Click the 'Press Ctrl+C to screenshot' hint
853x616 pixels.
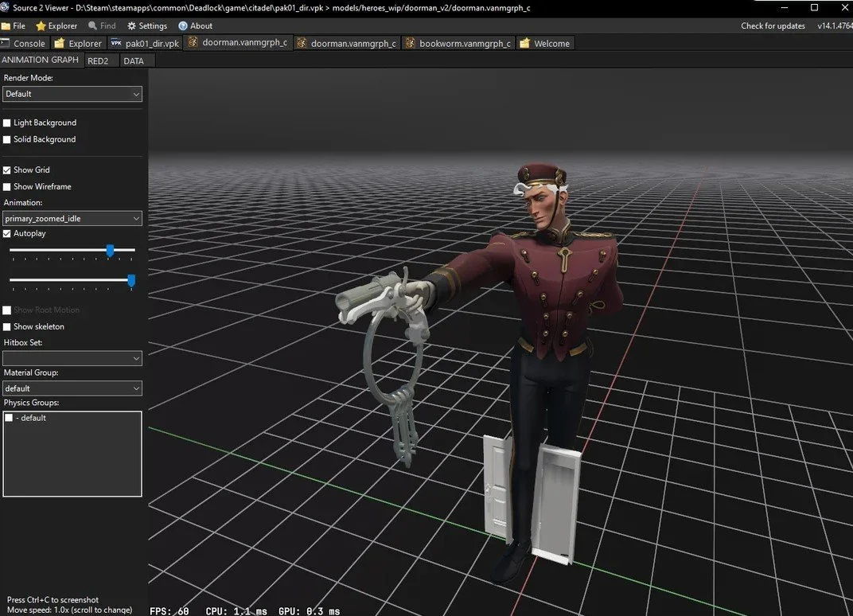(53, 599)
